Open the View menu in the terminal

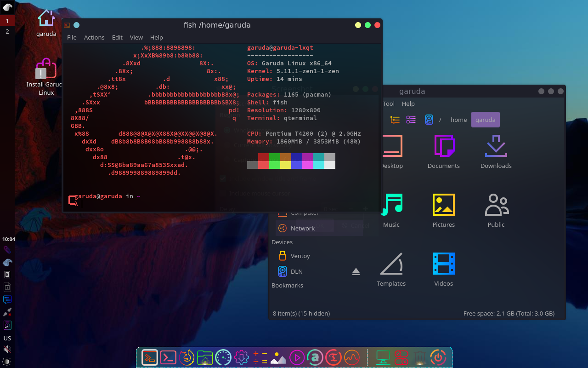[x=136, y=37]
